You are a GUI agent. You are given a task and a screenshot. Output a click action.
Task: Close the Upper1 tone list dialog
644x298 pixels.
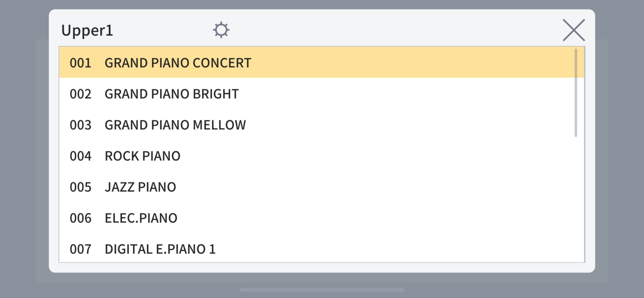(573, 30)
